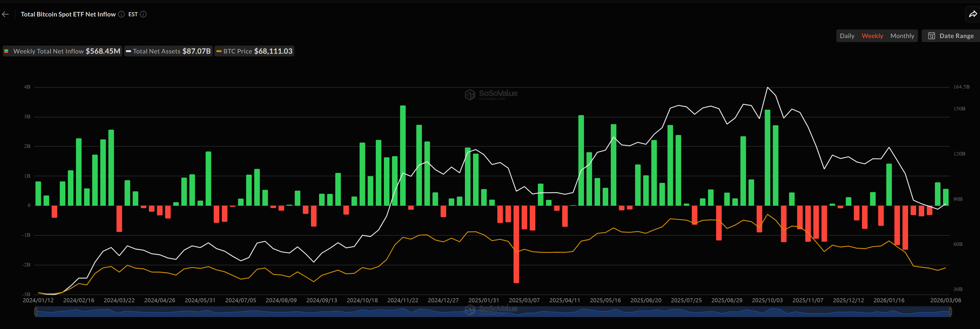Viewport: 980px width, 329px height.
Task: Click the info icon next to EST
Action: click(143, 14)
